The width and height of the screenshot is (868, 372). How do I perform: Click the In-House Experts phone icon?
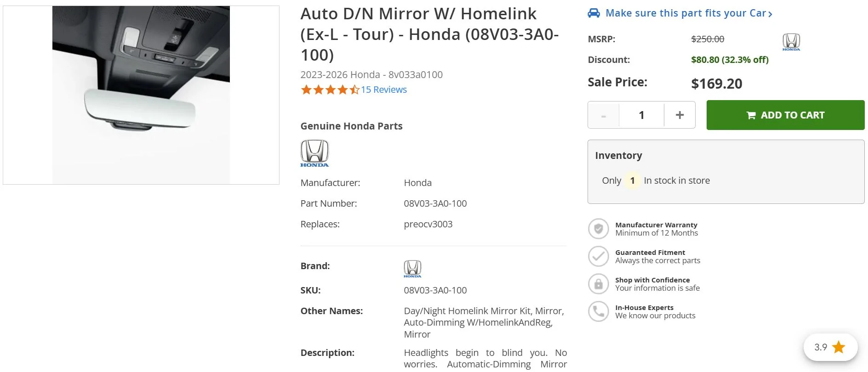point(598,311)
